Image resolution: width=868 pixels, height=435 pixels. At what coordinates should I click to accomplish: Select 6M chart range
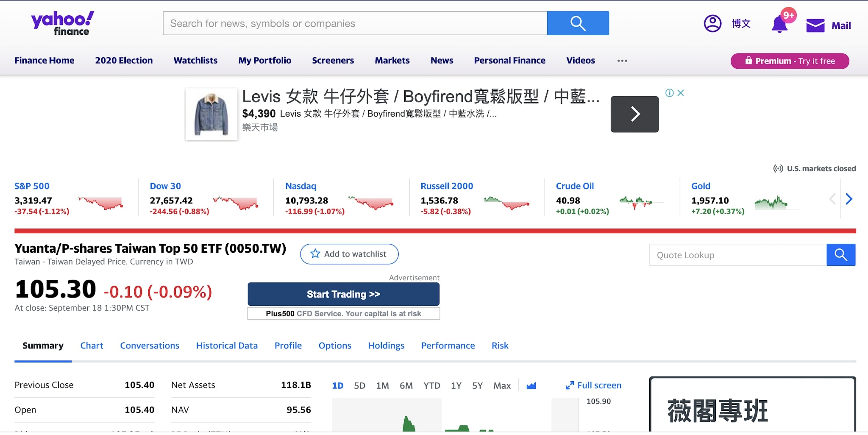pyautogui.click(x=406, y=385)
